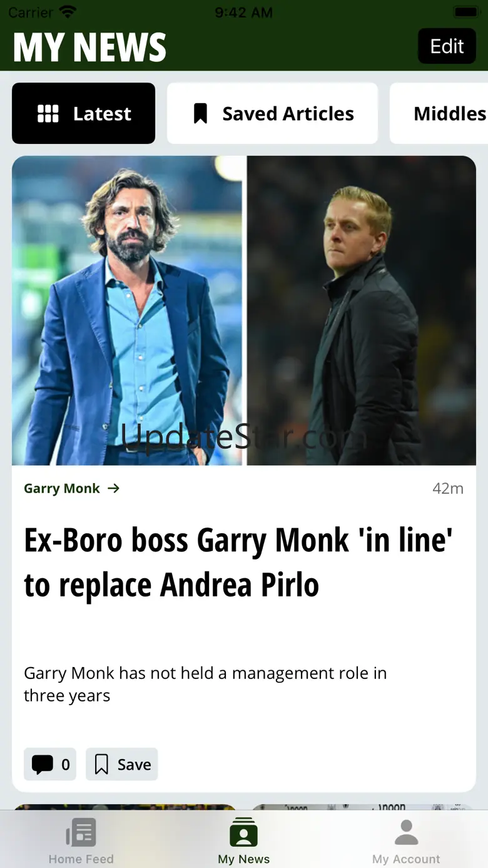
Task: Select the My News bottom tab
Action: pos(244,840)
